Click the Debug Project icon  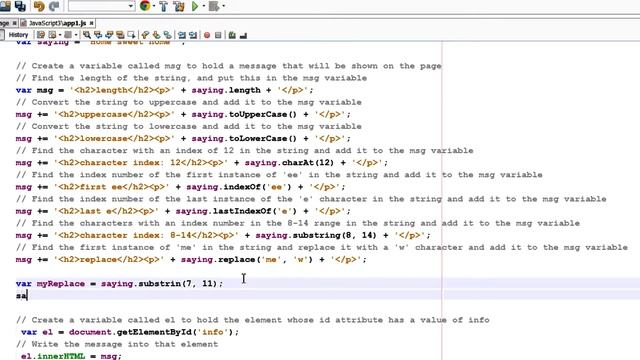214,6
